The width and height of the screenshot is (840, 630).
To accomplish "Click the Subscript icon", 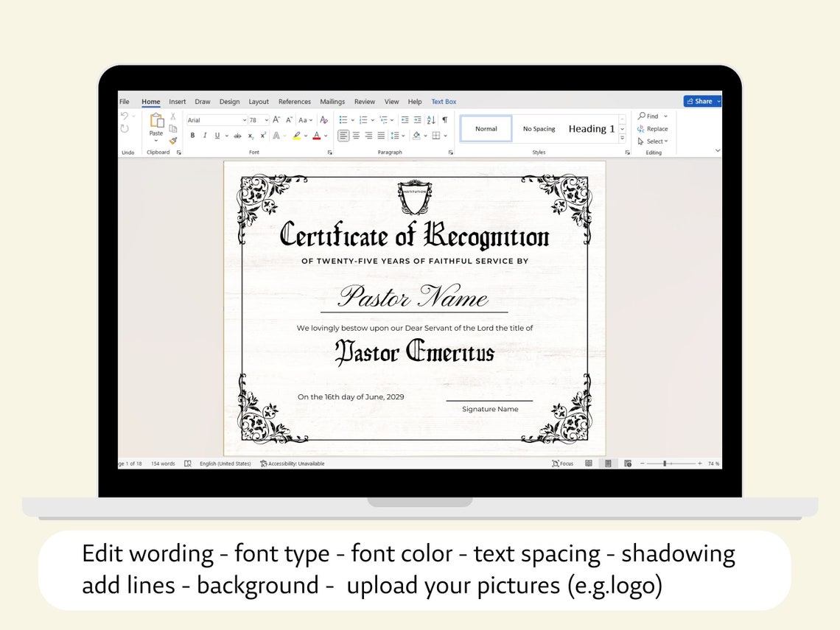I will [251, 136].
